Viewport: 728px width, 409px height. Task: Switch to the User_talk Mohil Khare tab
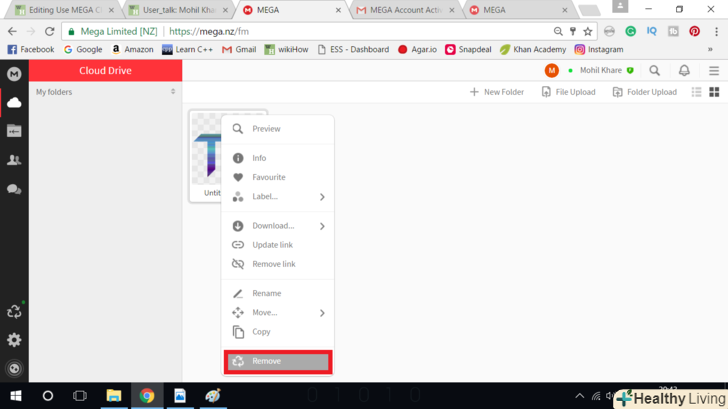pyautogui.click(x=179, y=10)
